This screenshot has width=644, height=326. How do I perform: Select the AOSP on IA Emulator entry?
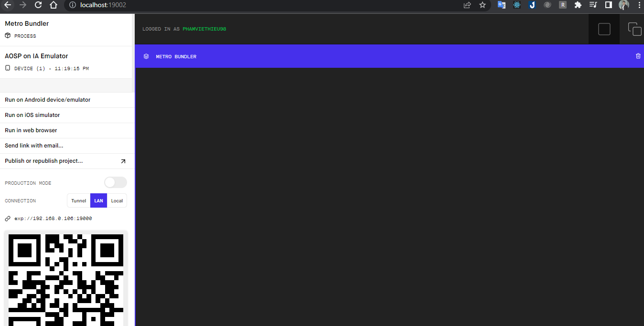tap(36, 56)
